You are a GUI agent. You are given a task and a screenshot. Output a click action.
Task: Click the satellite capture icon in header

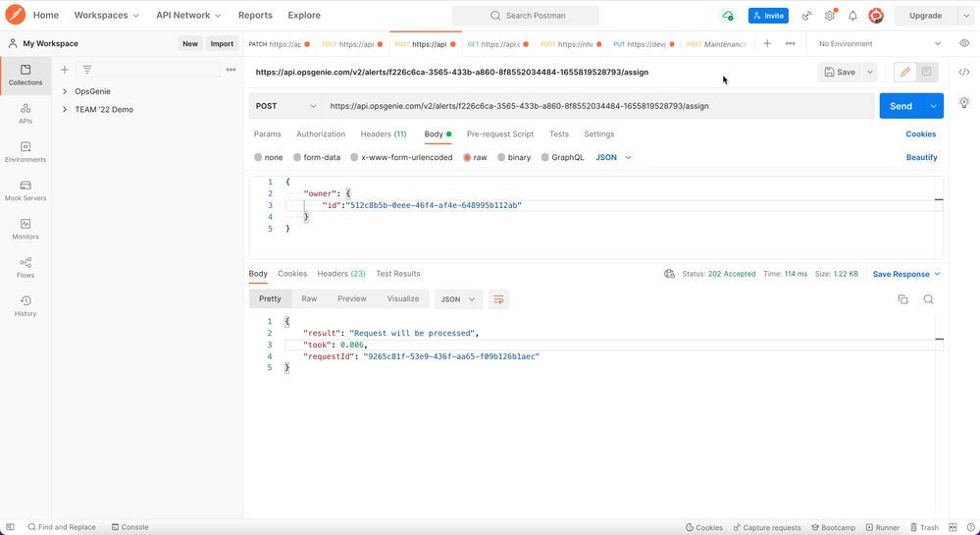click(x=807, y=16)
